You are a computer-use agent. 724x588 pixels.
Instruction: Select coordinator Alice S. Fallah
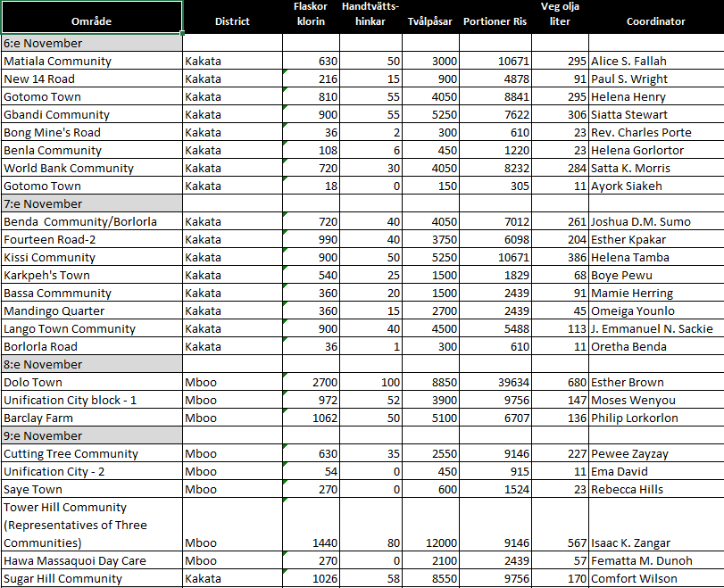pyautogui.click(x=655, y=61)
